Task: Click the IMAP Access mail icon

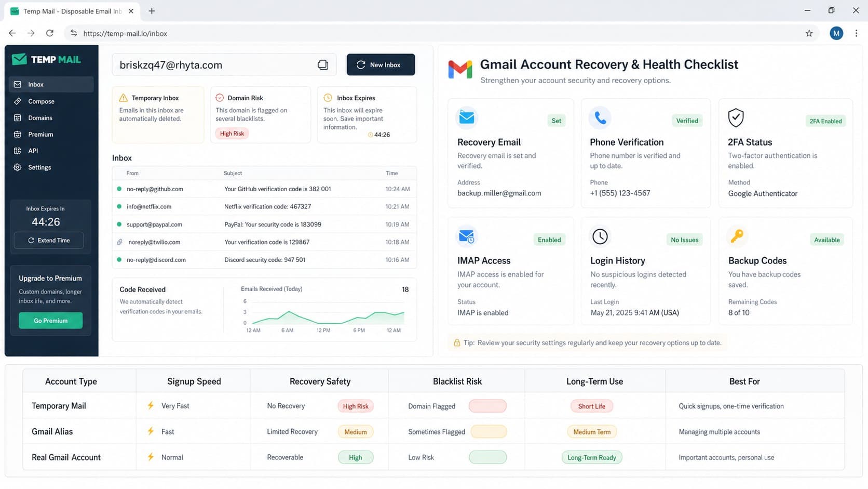Action: coord(467,236)
